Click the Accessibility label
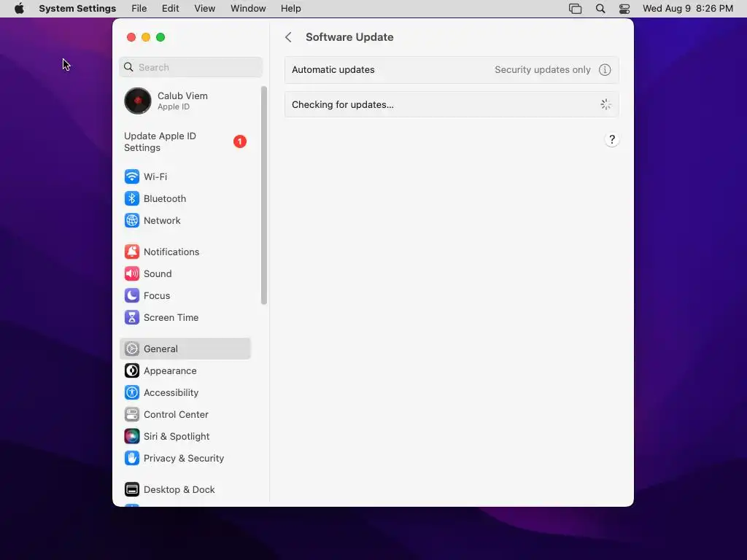Image resolution: width=747 pixels, height=560 pixels. click(x=171, y=393)
